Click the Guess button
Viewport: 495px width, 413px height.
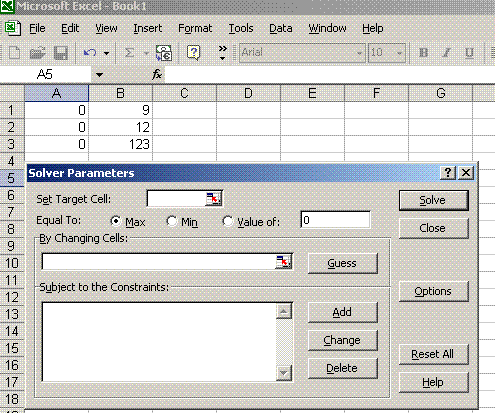[343, 263]
